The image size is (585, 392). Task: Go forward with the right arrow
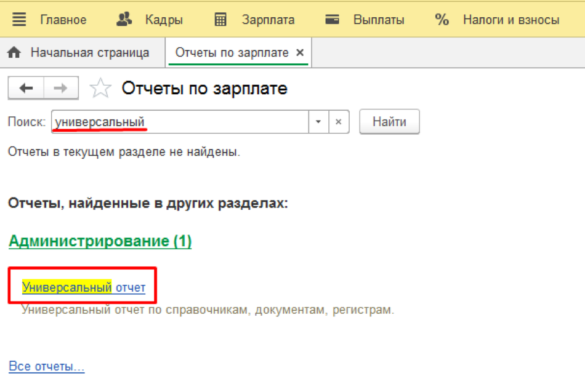tap(61, 88)
